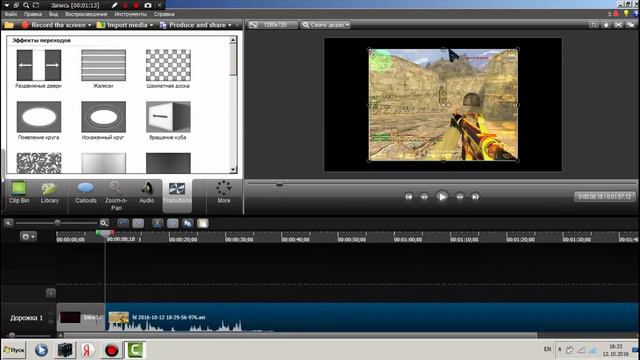Pick the Раздвижные двери transition thumbnail

coord(39,65)
